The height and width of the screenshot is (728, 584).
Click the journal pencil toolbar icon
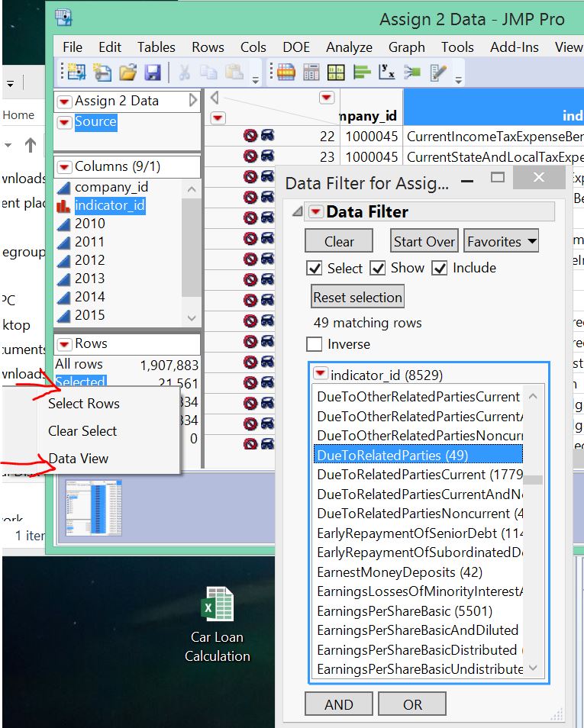coord(438,72)
